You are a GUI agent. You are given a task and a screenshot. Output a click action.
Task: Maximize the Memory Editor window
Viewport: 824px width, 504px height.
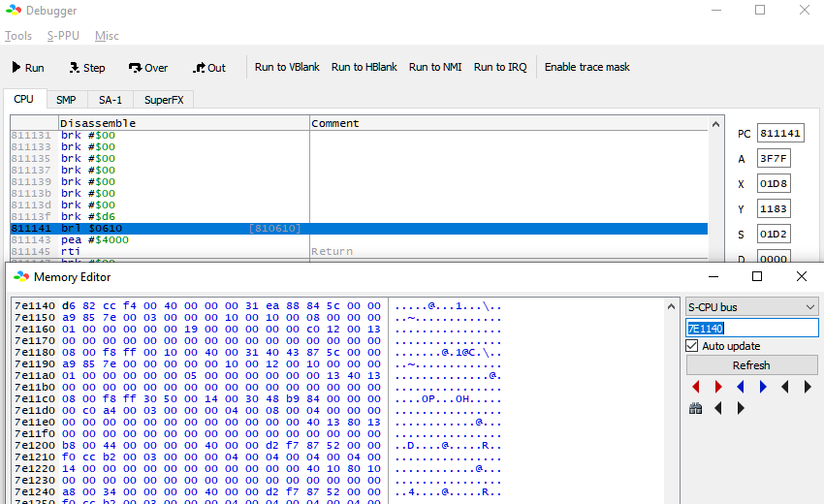[757, 276]
